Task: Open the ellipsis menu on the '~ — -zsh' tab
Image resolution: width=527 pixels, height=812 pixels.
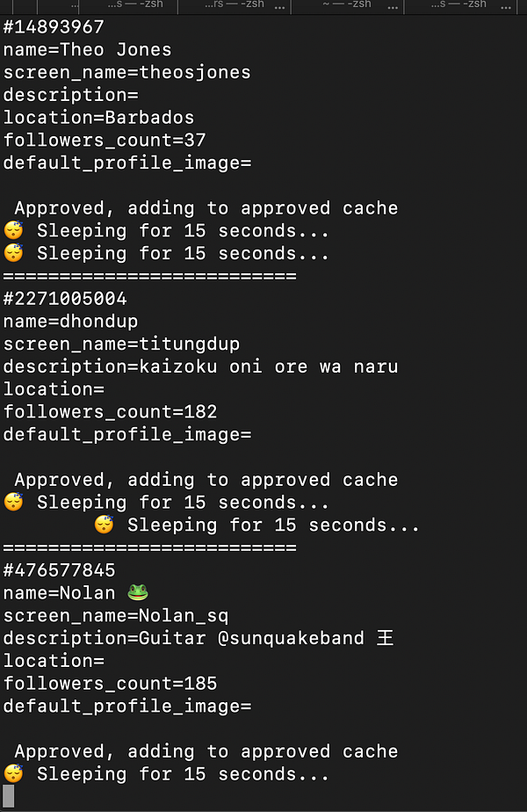Action: [393, 6]
